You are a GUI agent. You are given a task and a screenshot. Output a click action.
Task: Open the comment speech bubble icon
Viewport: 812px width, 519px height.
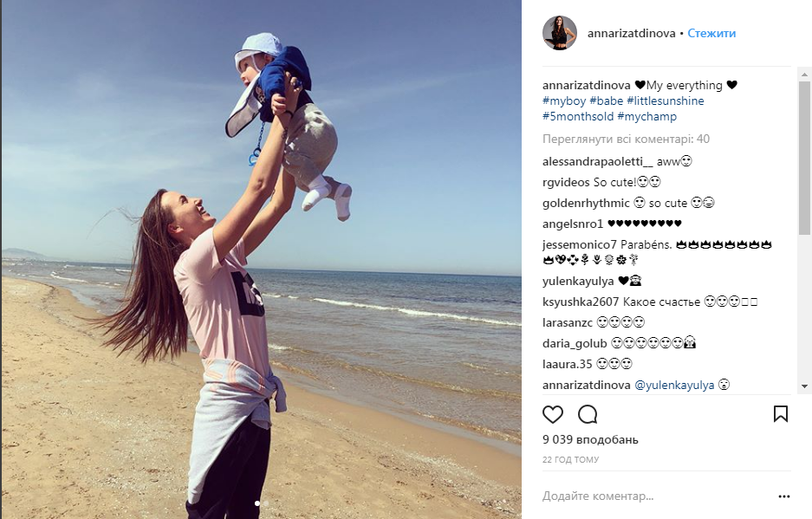pyautogui.click(x=588, y=414)
